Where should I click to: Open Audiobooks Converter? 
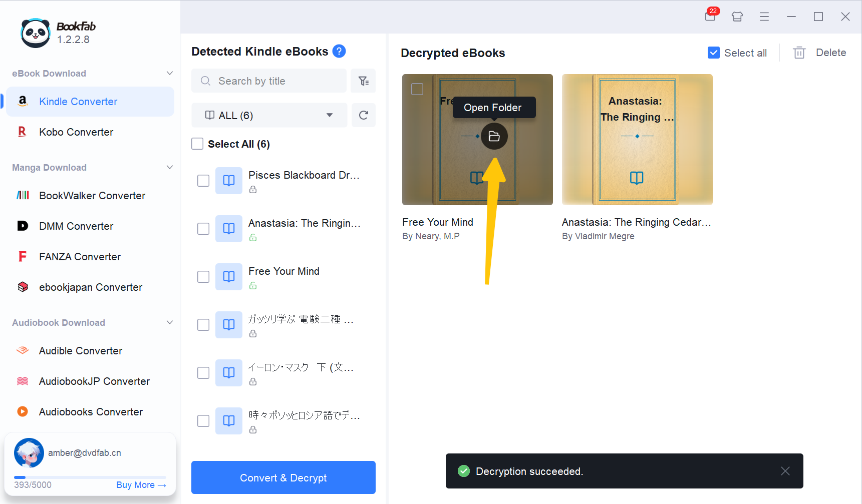[90, 412]
